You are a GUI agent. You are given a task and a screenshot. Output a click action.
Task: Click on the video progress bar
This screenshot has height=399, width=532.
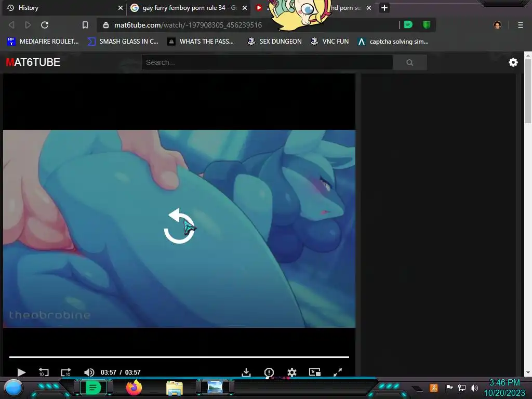click(179, 357)
